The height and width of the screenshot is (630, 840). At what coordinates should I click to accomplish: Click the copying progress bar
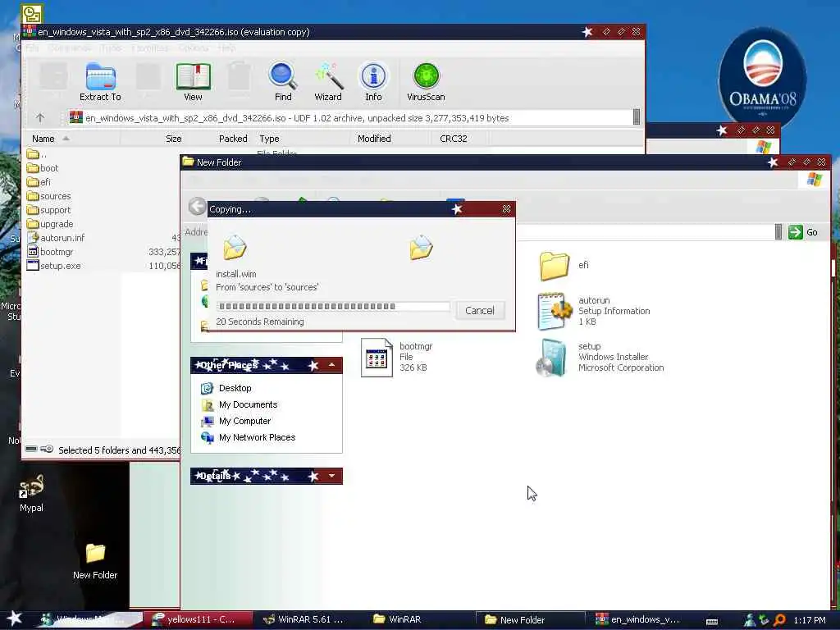[x=333, y=307]
